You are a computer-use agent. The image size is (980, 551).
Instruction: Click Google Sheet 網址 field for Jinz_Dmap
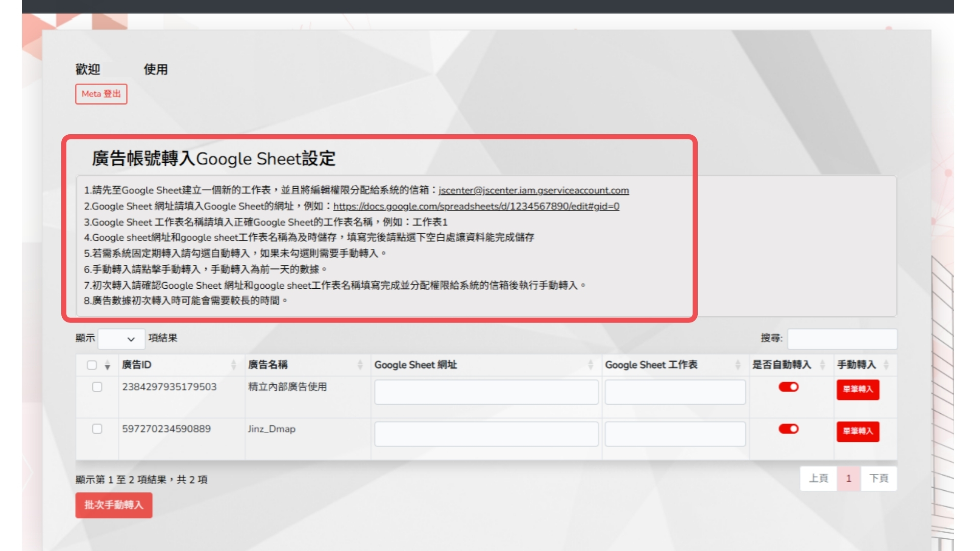(486, 434)
